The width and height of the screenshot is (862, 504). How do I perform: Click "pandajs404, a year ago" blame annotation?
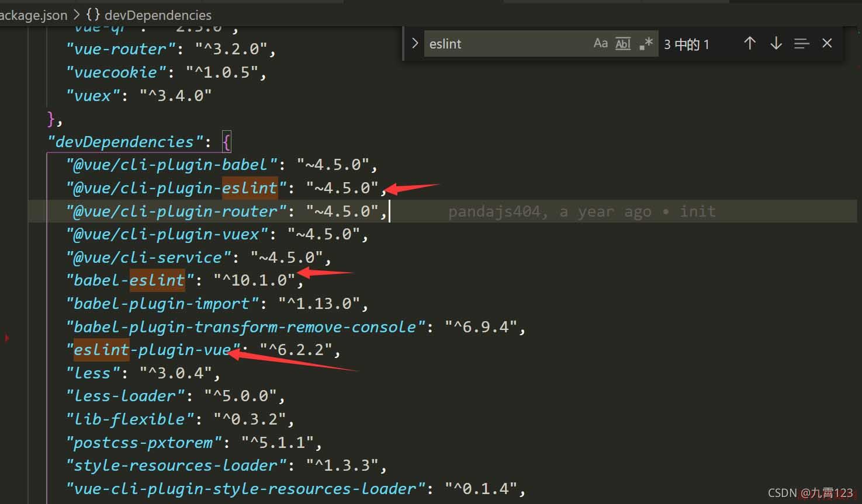549,211
